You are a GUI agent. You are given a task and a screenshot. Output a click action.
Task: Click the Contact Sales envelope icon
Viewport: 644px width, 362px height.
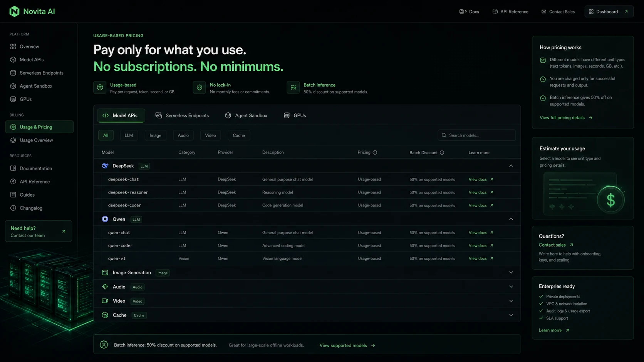(544, 12)
